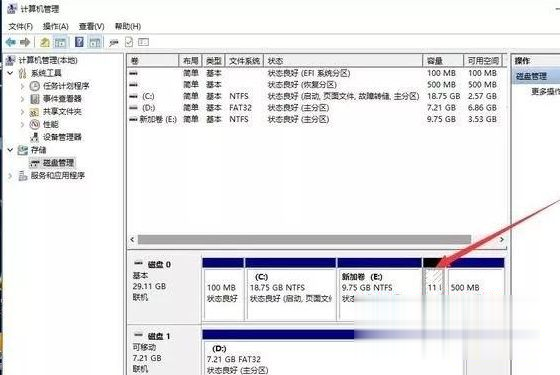This screenshot has width=560, height=375.
Task: Click the blue Help question mark icon
Action: 79,42
